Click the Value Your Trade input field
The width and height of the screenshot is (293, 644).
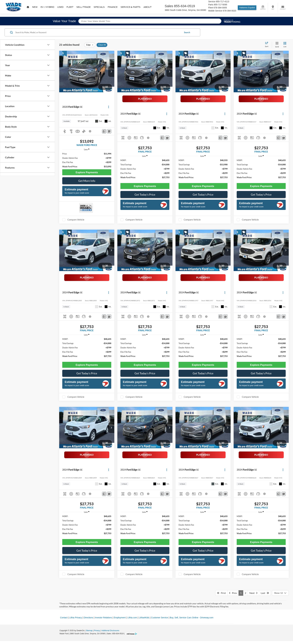(150, 21)
